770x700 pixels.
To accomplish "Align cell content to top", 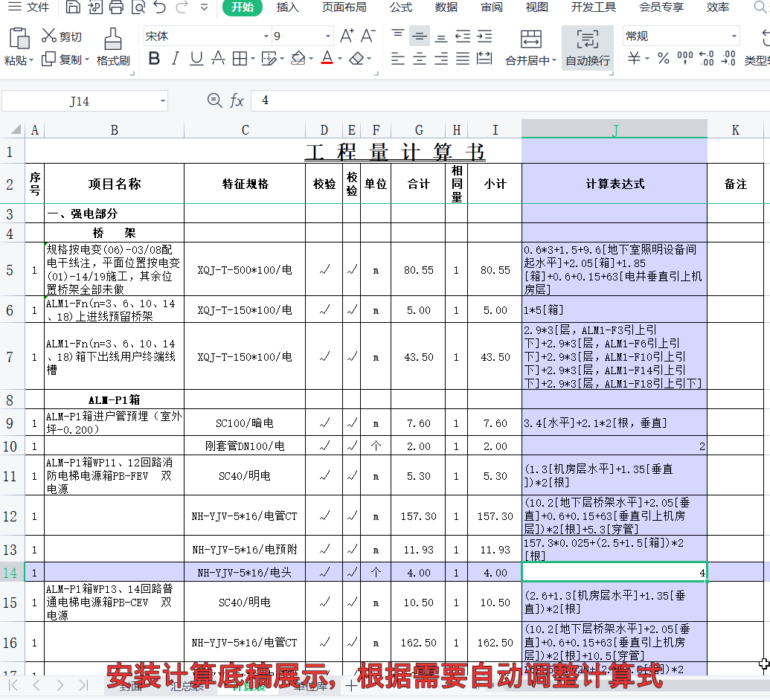I will coord(398,36).
